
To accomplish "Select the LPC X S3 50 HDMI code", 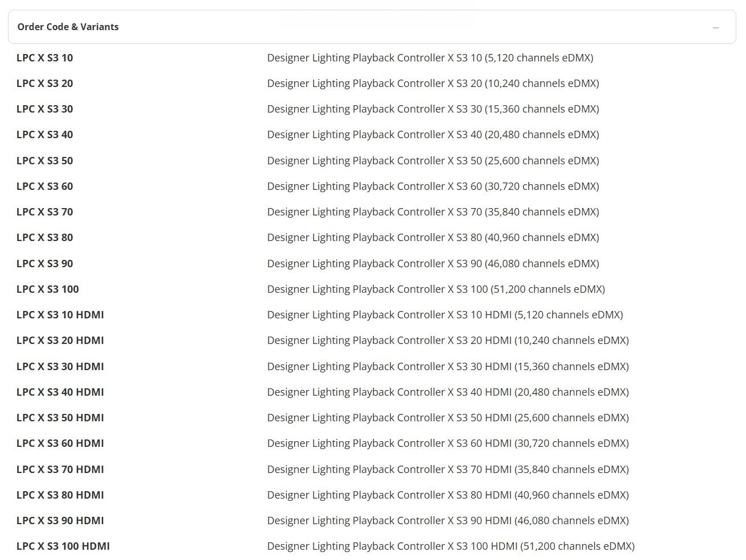I will tap(60, 418).
